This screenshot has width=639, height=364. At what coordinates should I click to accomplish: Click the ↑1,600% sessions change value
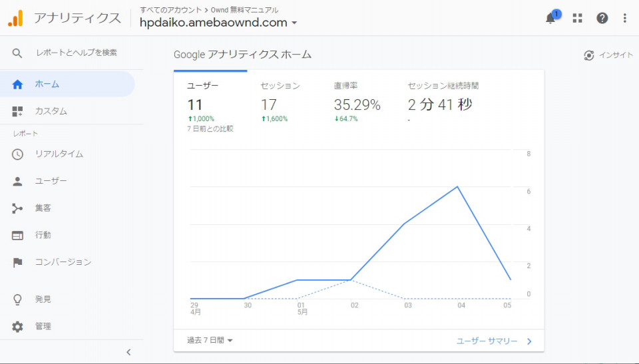tap(274, 119)
